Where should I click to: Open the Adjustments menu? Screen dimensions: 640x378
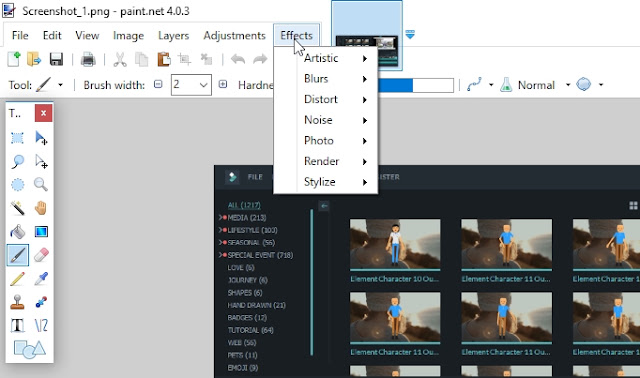(x=234, y=36)
